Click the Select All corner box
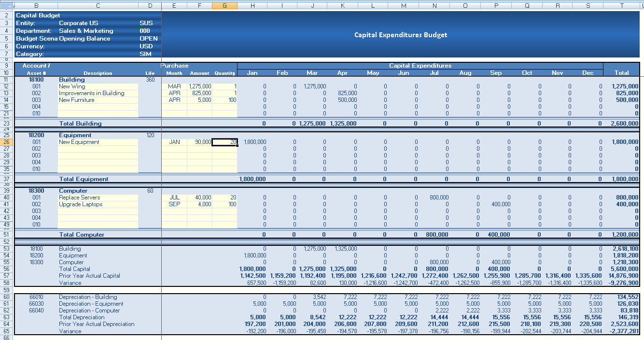Image resolution: width=644 pixels, height=340 pixels. point(7,5)
